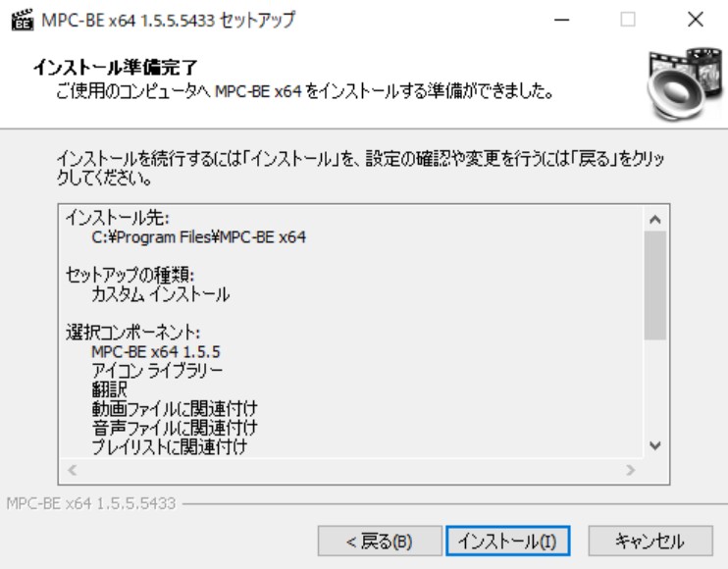Screen dimensions: 728x569
Task: Go back with the 戻る(B) button
Action: tap(380, 541)
